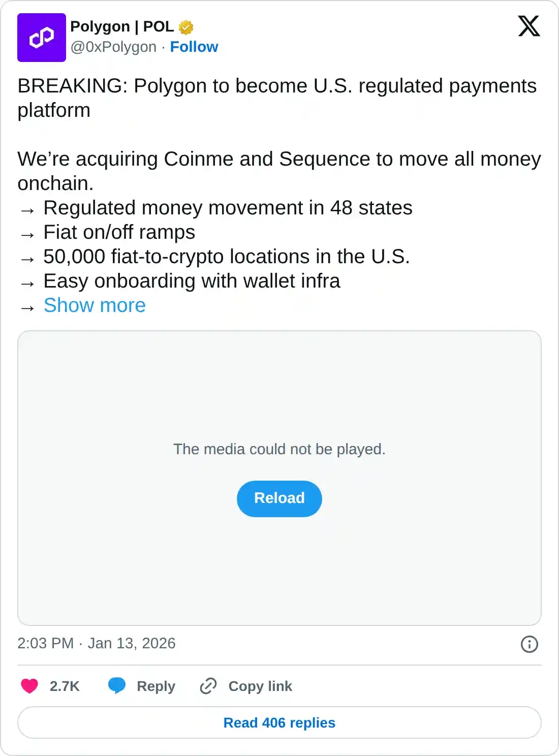
Task: Like the post using the heart icon
Action: [x=29, y=686]
